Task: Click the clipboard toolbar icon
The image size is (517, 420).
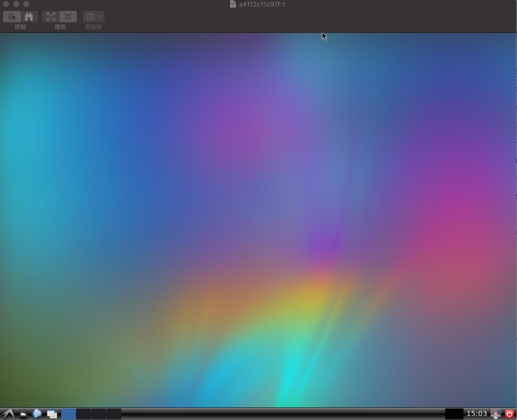Action: [90, 17]
